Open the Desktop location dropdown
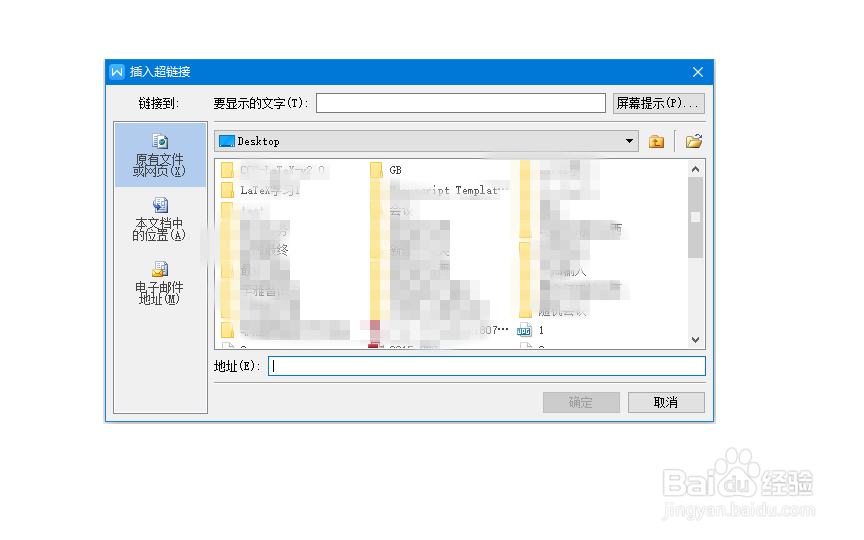864x540 pixels. coord(629,141)
